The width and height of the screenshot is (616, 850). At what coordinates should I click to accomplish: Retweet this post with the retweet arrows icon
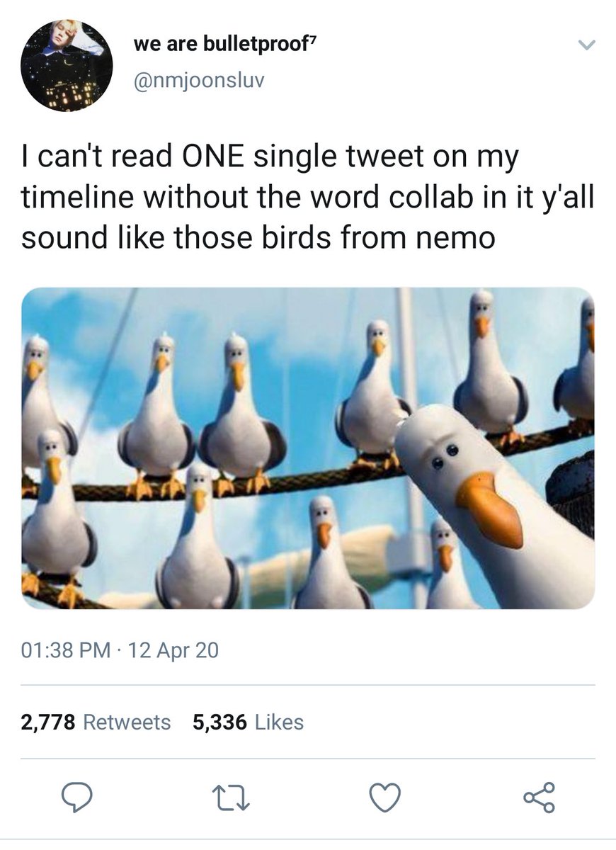tap(231, 798)
